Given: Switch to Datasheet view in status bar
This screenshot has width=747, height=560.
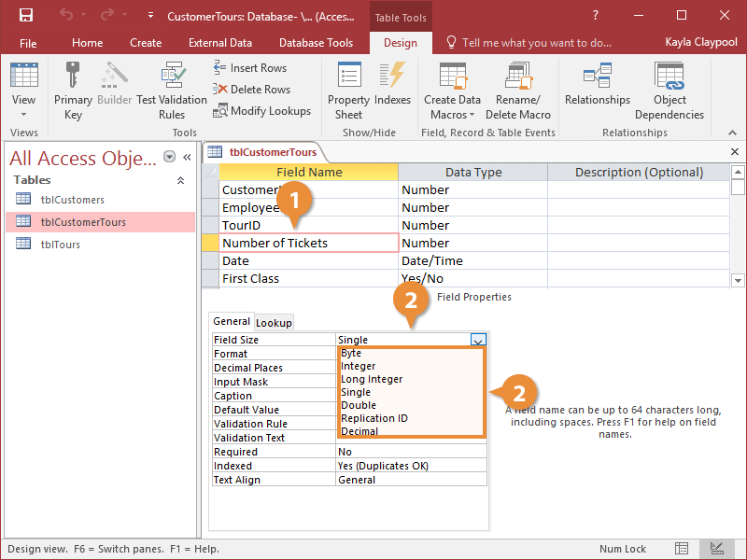Looking at the screenshot, I should 683,549.
